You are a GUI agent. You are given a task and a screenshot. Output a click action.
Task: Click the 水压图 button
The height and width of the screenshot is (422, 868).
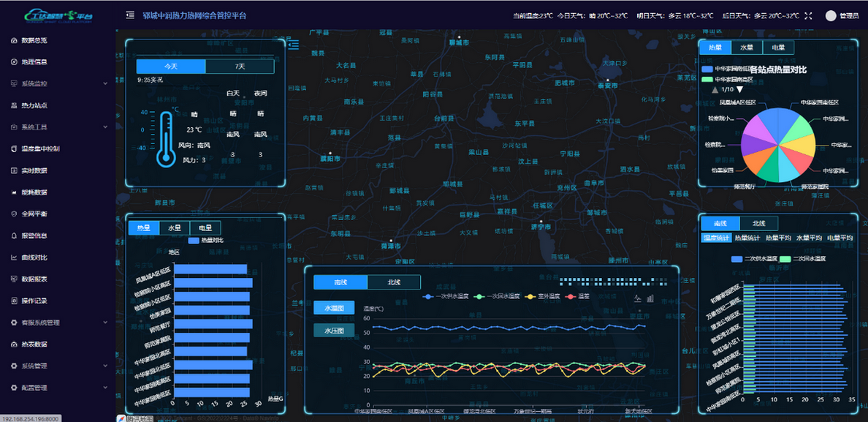click(x=333, y=331)
